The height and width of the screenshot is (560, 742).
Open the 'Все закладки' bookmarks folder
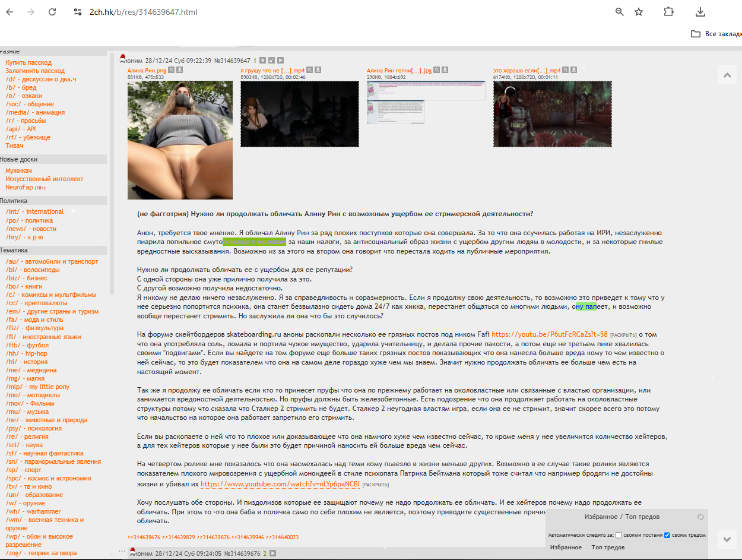(716, 34)
